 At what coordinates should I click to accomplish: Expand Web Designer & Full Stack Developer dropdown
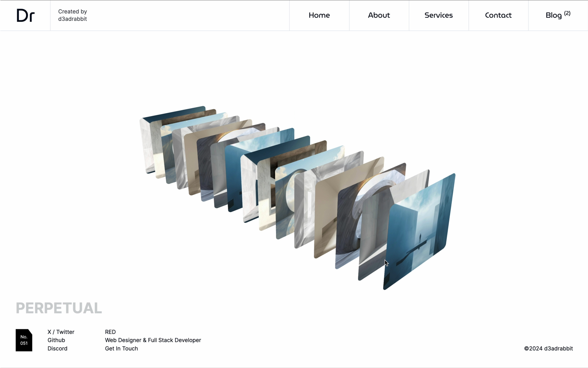pos(153,340)
